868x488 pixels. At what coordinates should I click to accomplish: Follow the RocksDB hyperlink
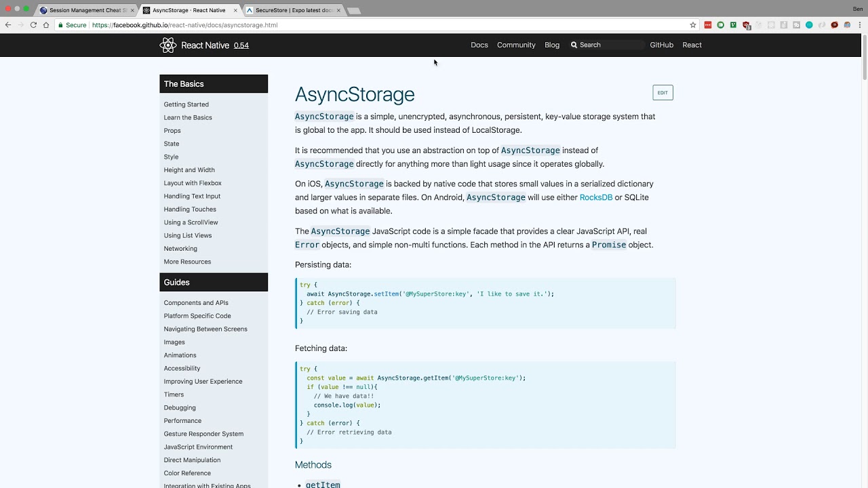[x=596, y=197]
